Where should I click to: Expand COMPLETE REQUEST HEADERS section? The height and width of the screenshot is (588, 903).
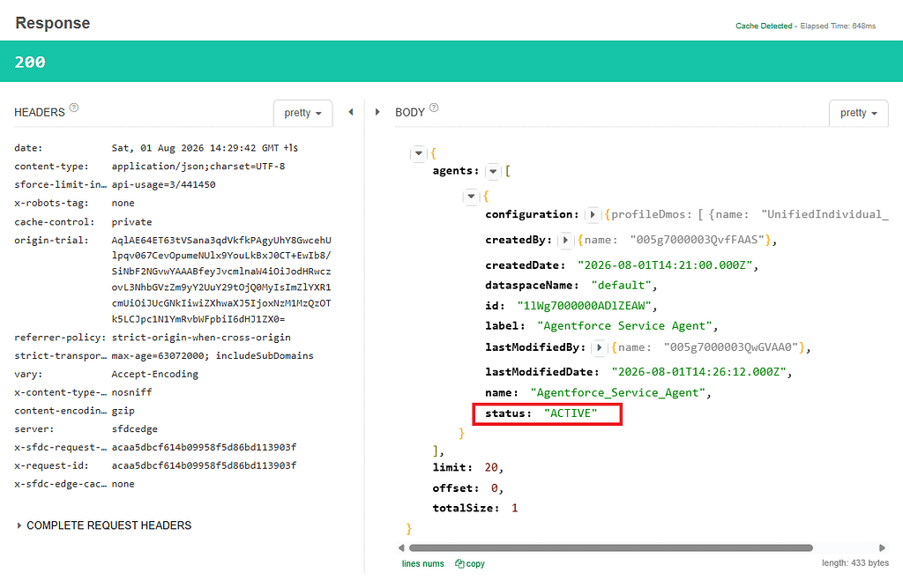coord(104,525)
